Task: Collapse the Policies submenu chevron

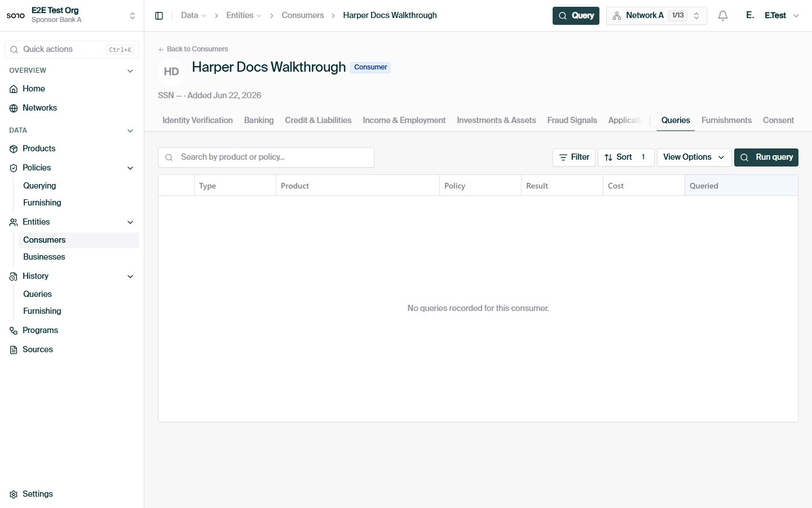Action: pyautogui.click(x=130, y=168)
